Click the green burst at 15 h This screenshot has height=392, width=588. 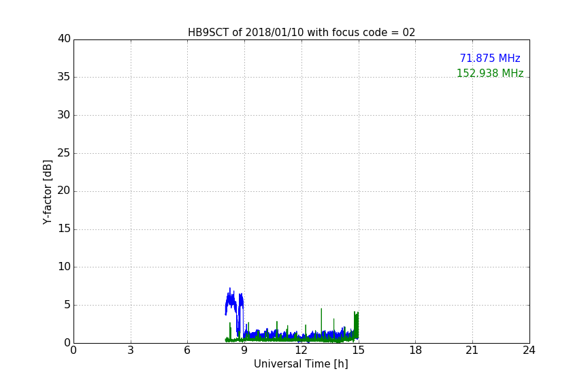click(356, 325)
